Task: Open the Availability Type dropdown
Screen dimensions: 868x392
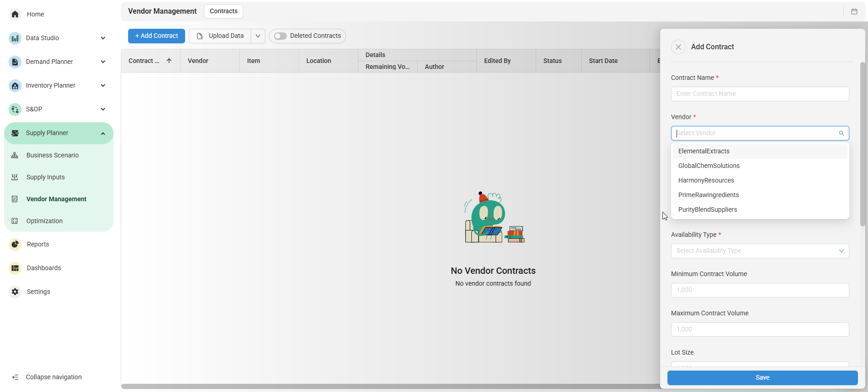Action: point(759,251)
